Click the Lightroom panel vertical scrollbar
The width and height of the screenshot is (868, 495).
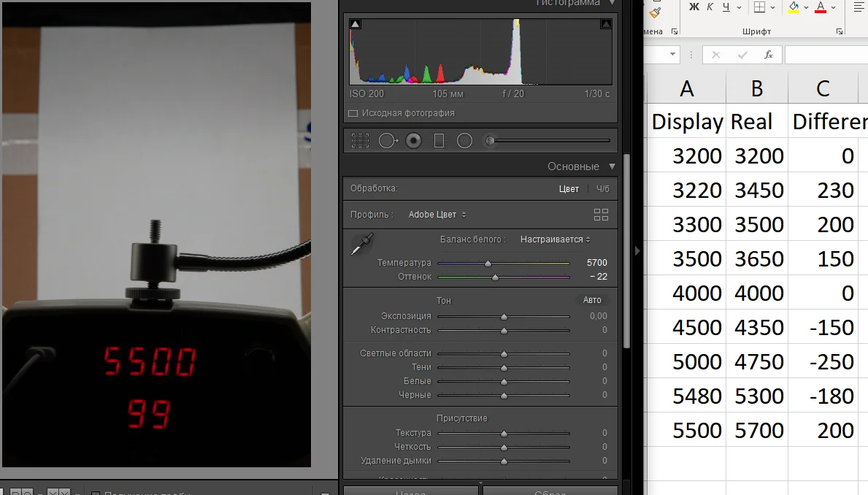click(x=626, y=252)
